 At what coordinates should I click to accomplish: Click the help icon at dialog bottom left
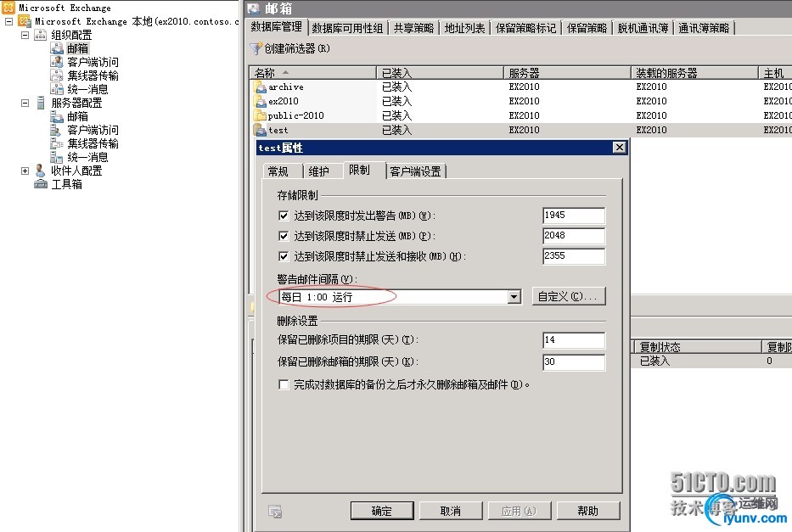pyautogui.click(x=273, y=510)
